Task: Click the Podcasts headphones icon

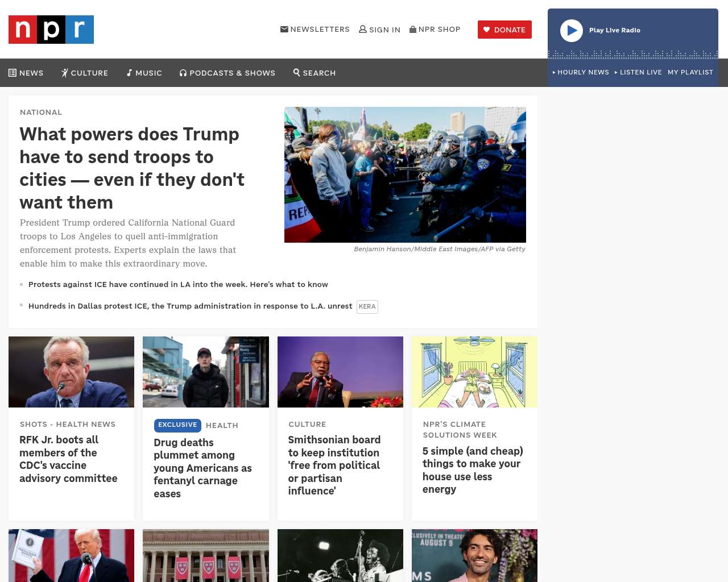Action: [x=183, y=73]
